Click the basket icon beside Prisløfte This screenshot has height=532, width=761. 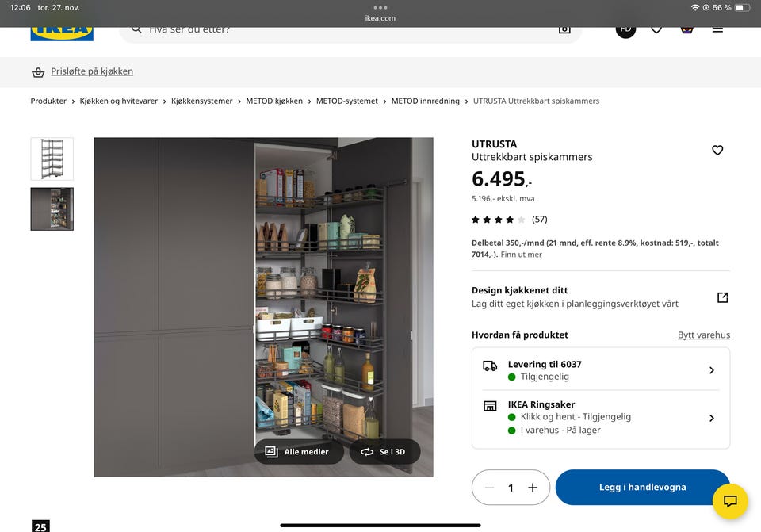pos(38,72)
